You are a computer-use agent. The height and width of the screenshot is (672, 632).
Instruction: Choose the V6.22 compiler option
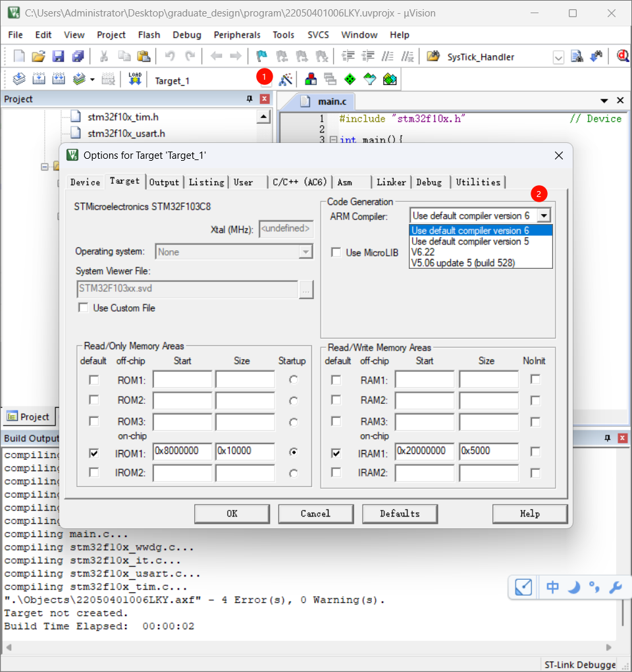tap(481, 252)
